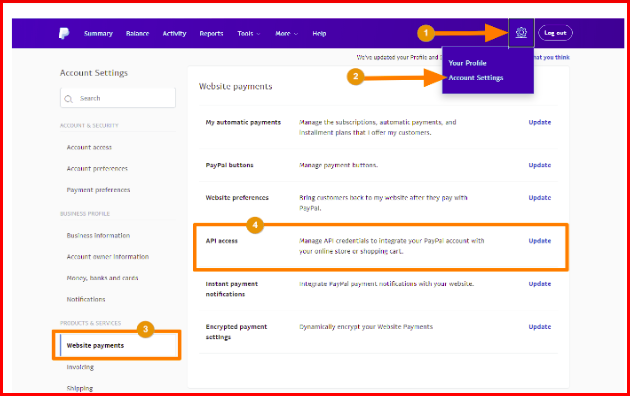The width and height of the screenshot is (630, 397).
Task: Focus the Account Settings search field
Action: pyautogui.click(x=118, y=98)
